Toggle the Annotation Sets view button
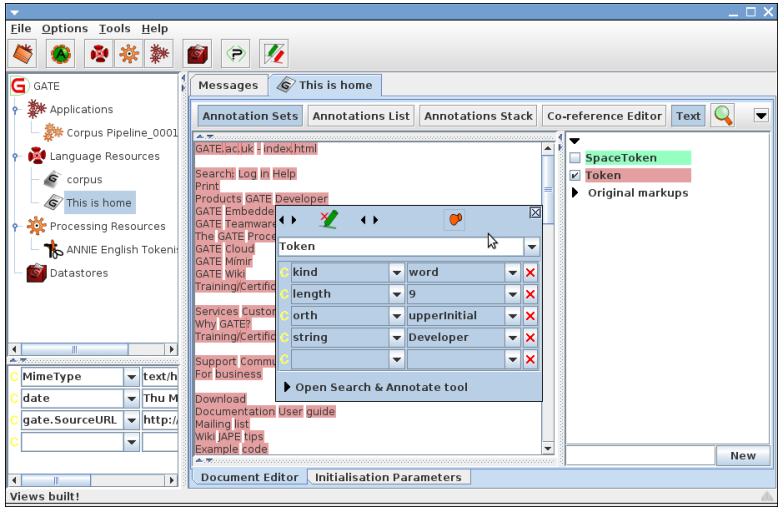The image size is (783, 513). (250, 116)
